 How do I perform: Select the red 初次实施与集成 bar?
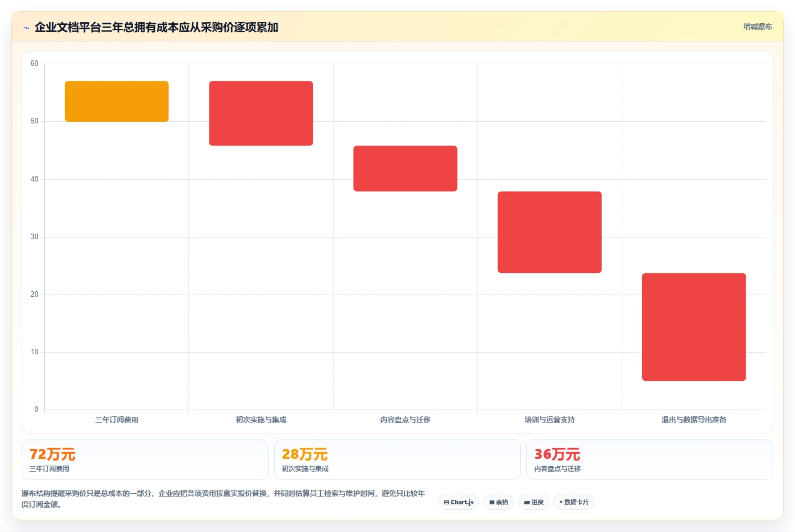click(x=261, y=113)
